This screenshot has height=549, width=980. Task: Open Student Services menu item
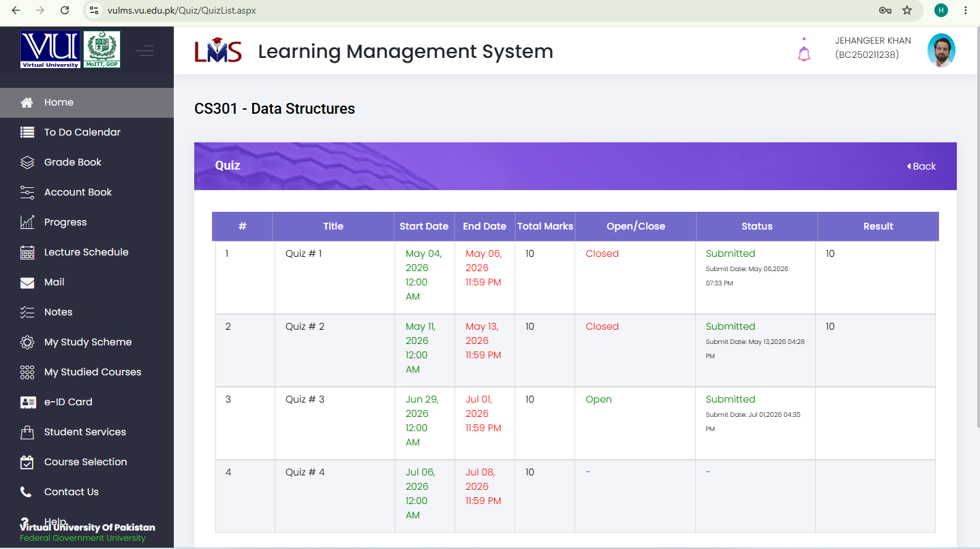tap(87, 433)
